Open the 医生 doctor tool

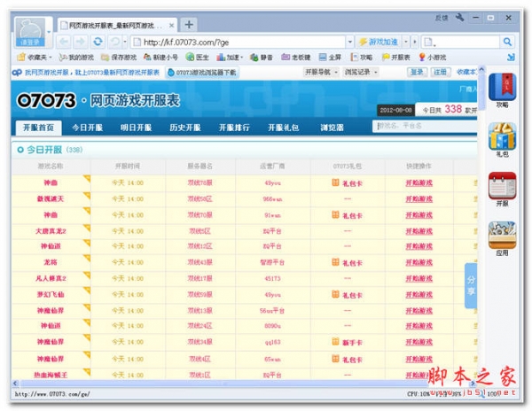coord(198,58)
